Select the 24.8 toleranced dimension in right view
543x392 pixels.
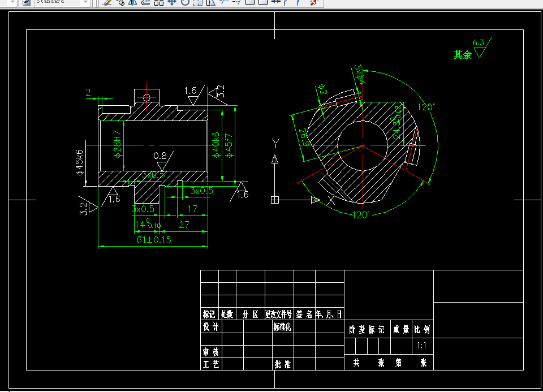397,122
